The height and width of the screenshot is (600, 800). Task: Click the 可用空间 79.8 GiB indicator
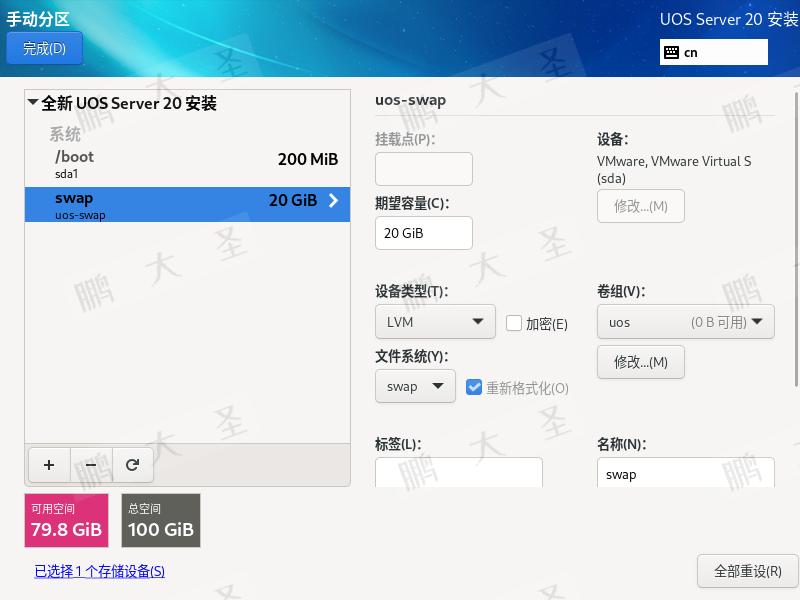[x=66, y=520]
